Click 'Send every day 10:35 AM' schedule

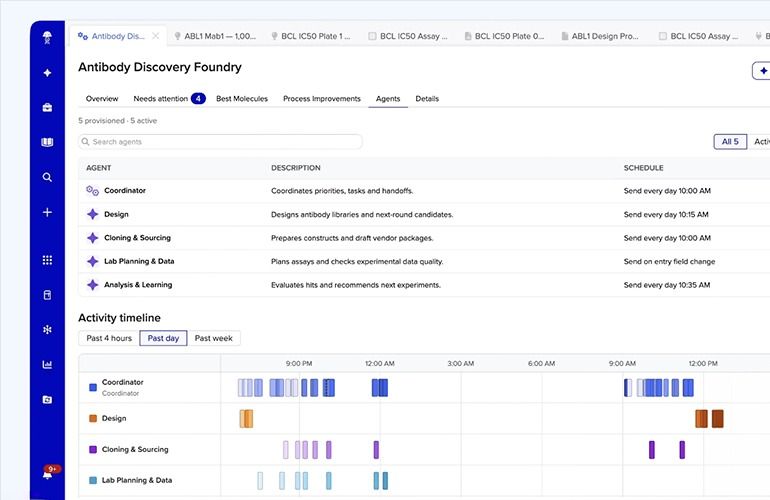tap(667, 285)
